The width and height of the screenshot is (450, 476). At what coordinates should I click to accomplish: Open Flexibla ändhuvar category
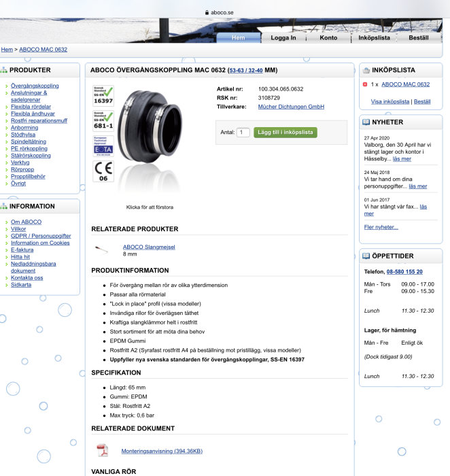(x=33, y=114)
